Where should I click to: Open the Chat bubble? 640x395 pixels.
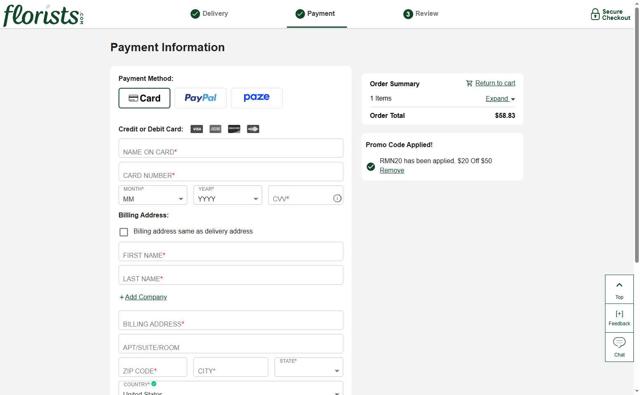(619, 347)
